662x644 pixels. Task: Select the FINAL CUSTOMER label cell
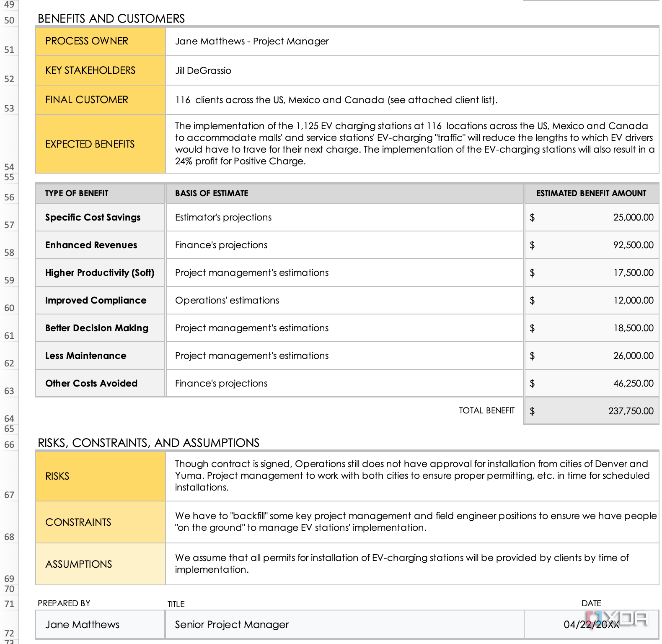pyautogui.click(x=101, y=100)
